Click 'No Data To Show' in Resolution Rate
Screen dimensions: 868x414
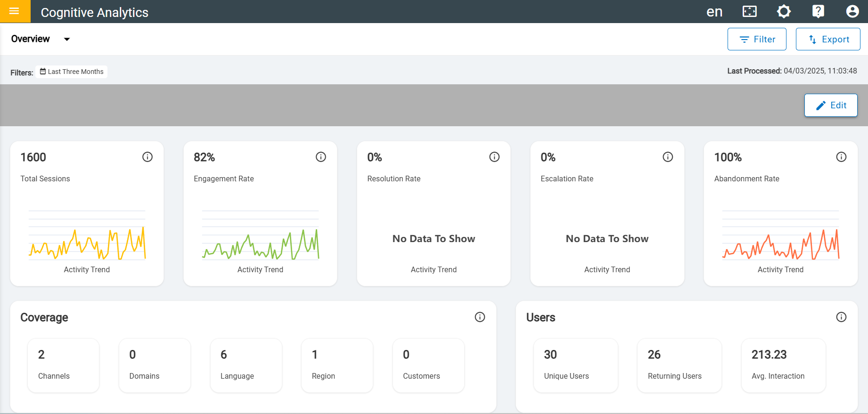tap(434, 239)
